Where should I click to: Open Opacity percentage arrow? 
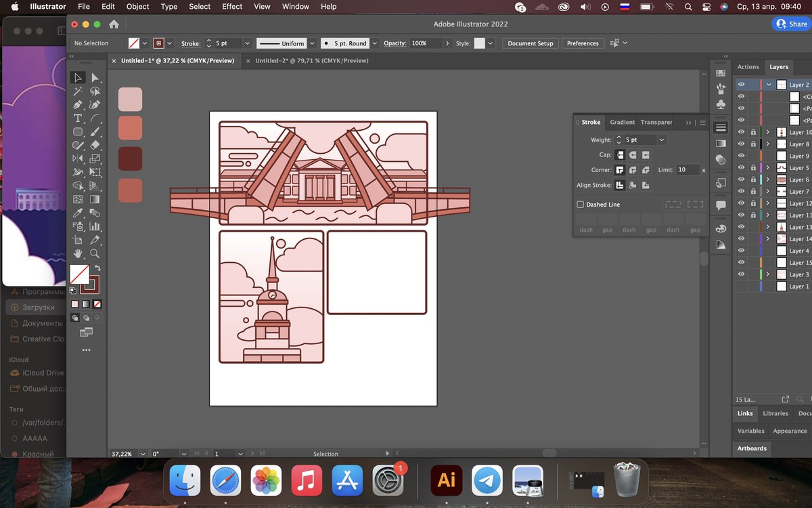447,43
